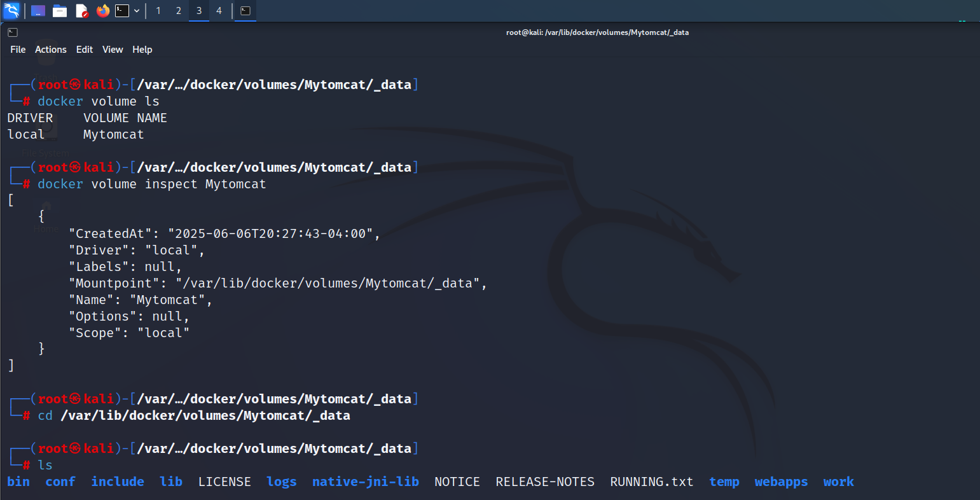Image resolution: width=980 pixels, height=500 pixels.
Task: Click the 'lib' directory name
Action: click(171, 482)
